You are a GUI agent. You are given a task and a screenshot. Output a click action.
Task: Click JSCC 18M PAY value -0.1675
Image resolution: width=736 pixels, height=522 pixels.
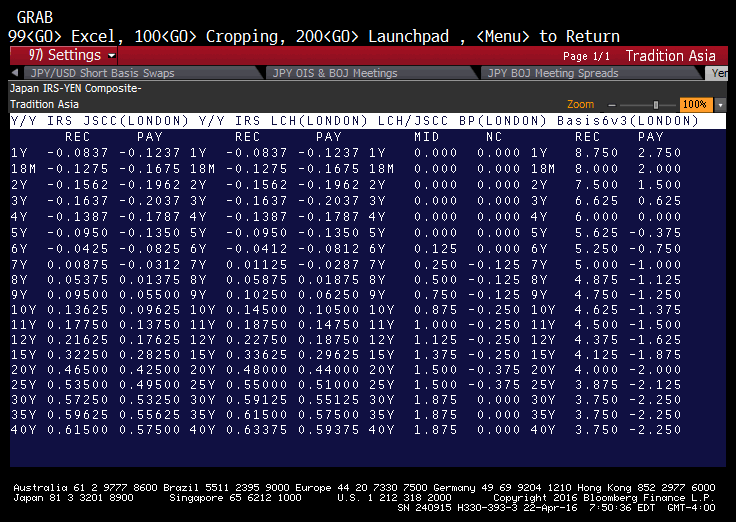tap(149, 169)
